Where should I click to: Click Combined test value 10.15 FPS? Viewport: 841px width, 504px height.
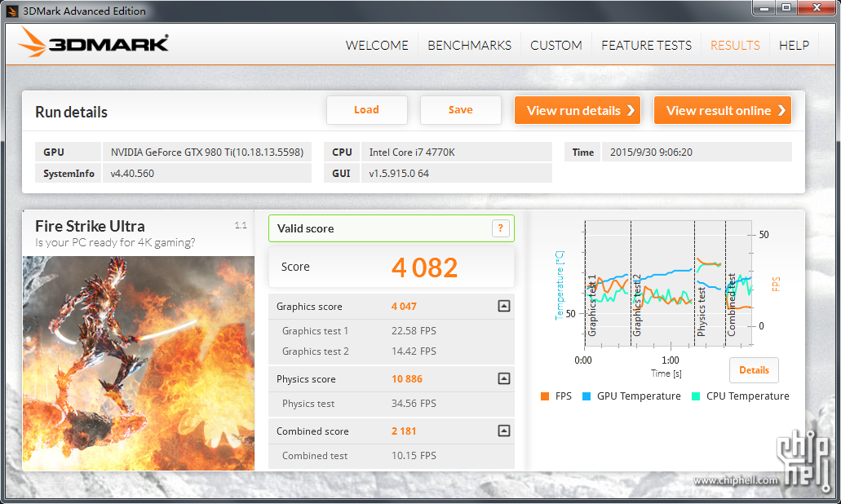click(x=414, y=455)
